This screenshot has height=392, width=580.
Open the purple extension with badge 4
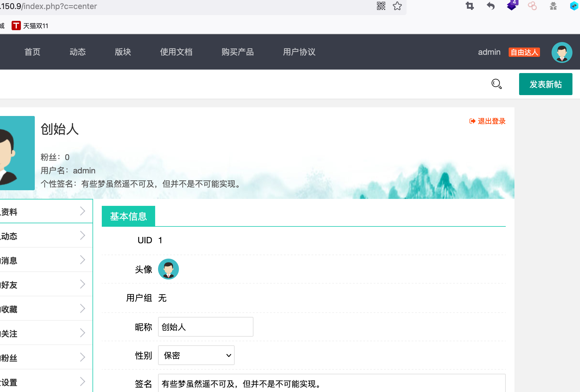click(512, 6)
